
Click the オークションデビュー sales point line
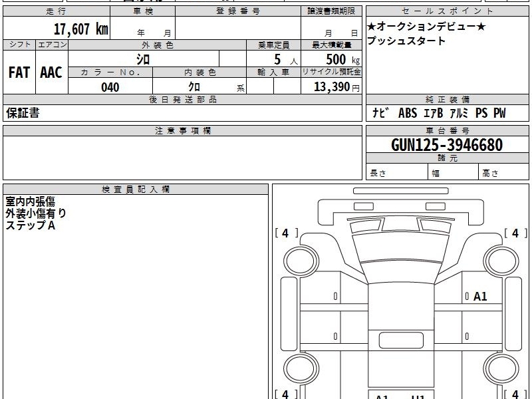click(x=426, y=26)
